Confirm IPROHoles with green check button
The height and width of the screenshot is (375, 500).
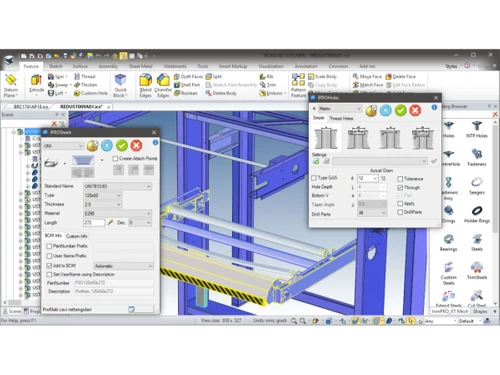coord(401,110)
